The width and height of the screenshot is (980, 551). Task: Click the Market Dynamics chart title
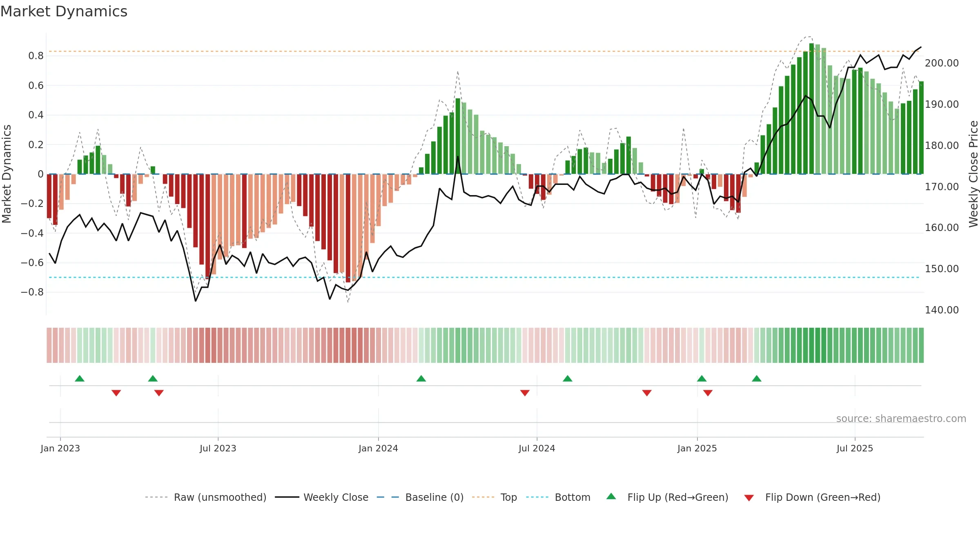(64, 11)
